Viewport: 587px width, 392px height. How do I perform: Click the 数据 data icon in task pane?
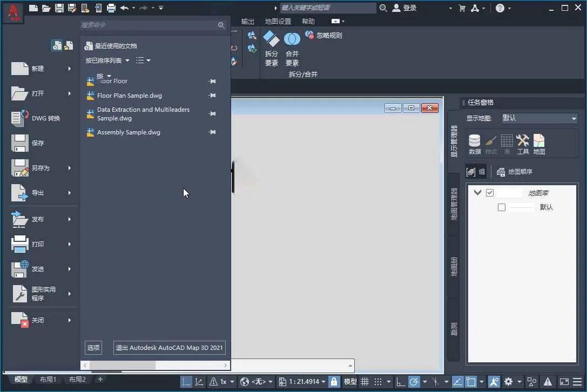[475, 145]
